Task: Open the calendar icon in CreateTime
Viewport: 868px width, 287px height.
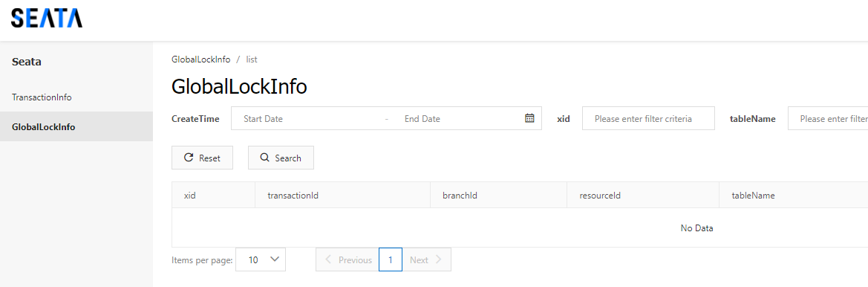Action: [529, 118]
